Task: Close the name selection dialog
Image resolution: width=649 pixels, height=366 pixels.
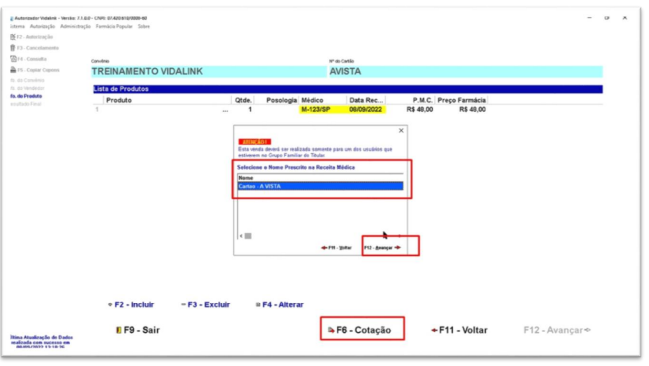Action: click(x=401, y=131)
